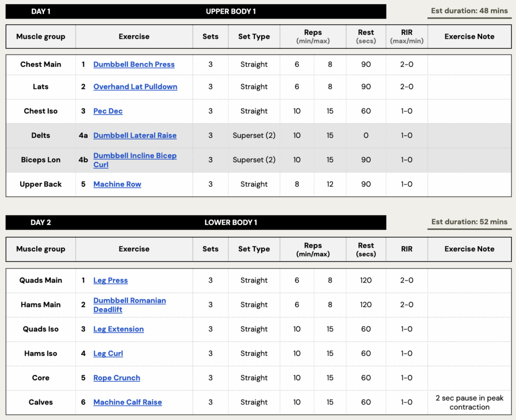Click the Upper Body 1 title bar
Image resolution: width=516 pixels, height=420 pixels.
pyautogui.click(x=230, y=12)
